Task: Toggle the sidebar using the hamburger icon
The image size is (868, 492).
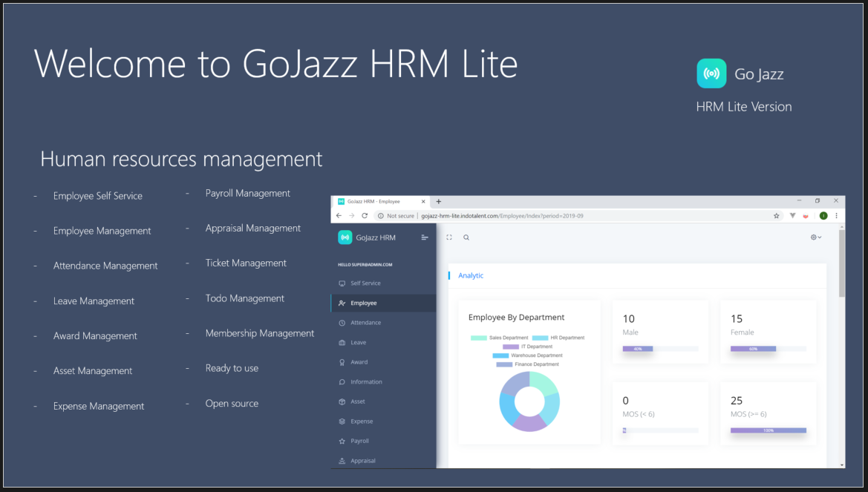Action: [x=424, y=237]
